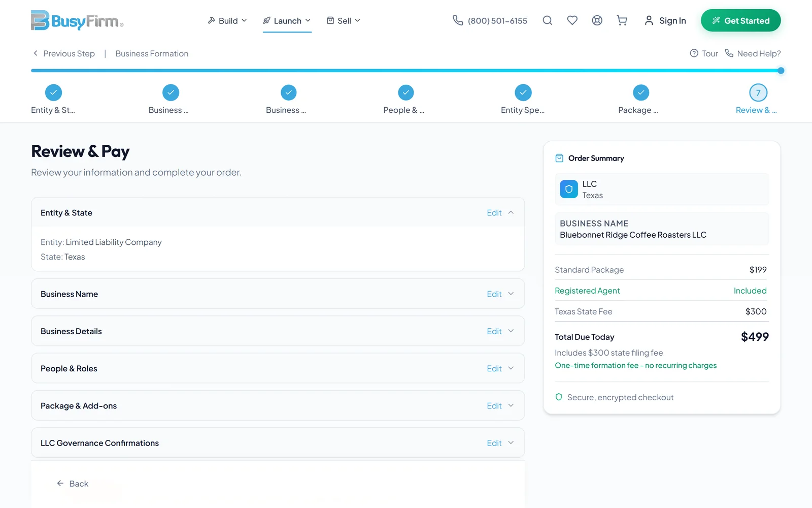Click the BusyFirm logo
The width and height of the screenshot is (812, 508).
(77, 20)
